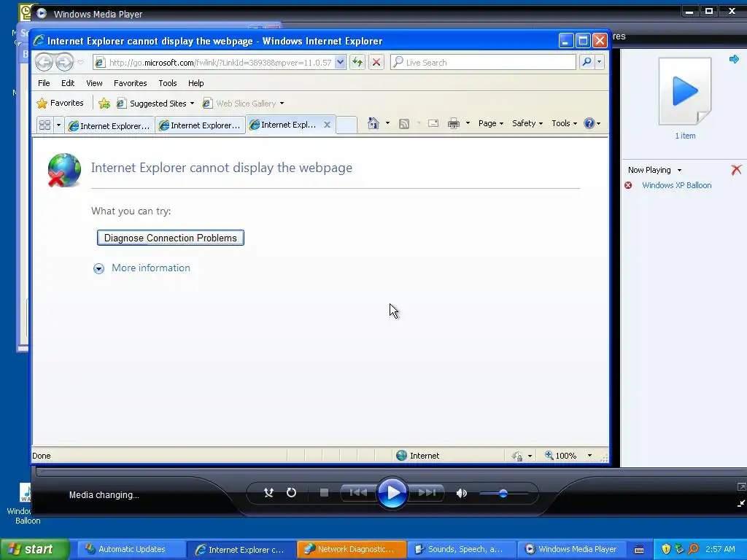
Task: Click the 1 item media thumbnail
Action: coord(685,91)
